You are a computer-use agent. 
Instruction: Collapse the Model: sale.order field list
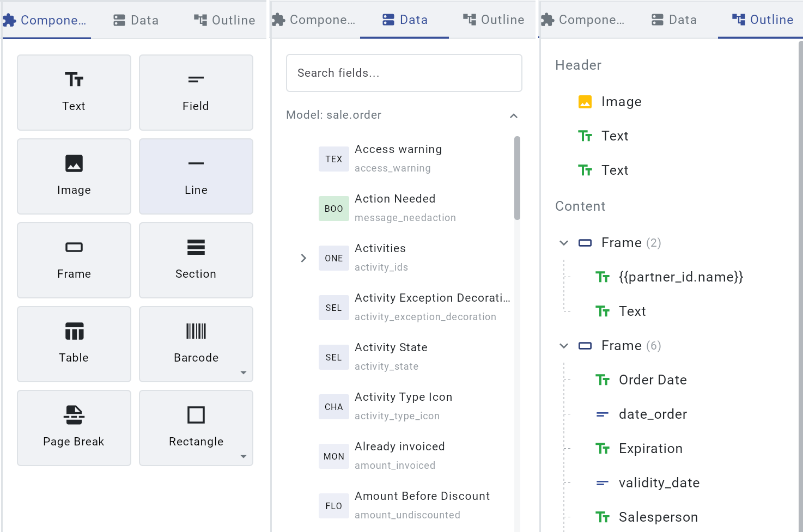pyautogui.click(x=513, y=116)
